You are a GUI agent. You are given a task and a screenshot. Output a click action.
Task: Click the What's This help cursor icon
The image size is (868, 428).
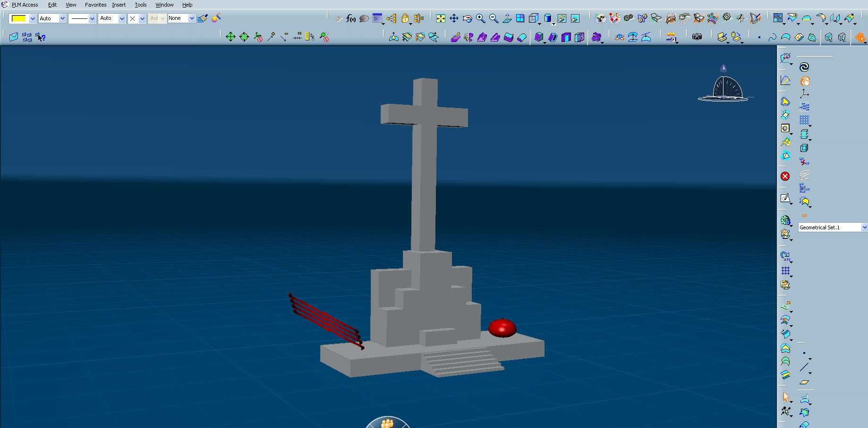pyautogui.click(x=41, y=37)
